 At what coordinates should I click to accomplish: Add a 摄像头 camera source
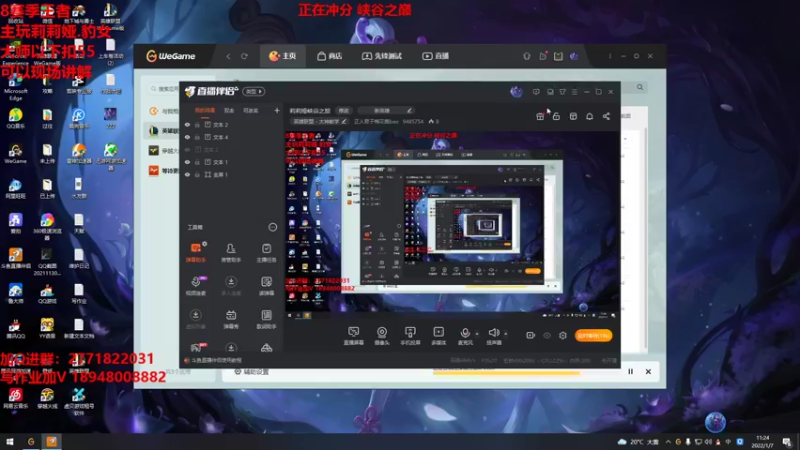pos(382,336)
